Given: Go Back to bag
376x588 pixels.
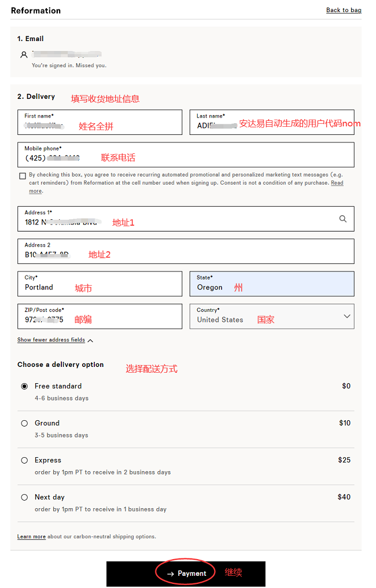Looking at the screenshot, I should point(344,10).
